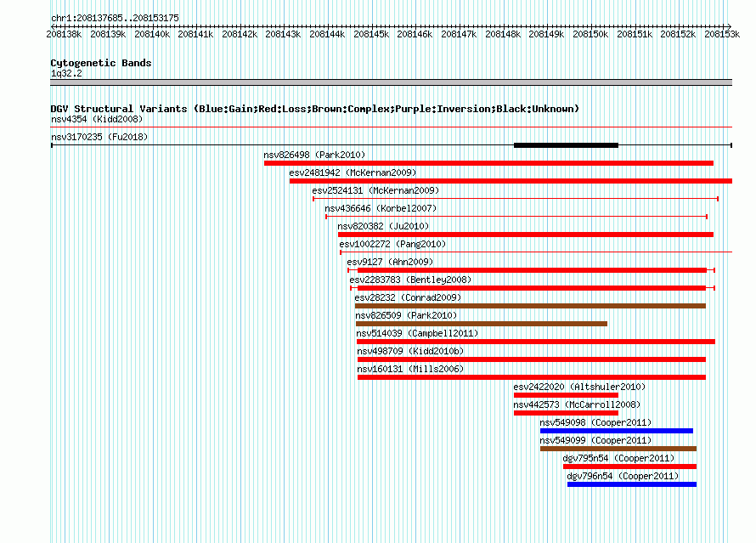The width and height of the screenshot is (756, 543).
Task: Click dgv795n54 (Cooper2011) label
Action: click(618, 458)
